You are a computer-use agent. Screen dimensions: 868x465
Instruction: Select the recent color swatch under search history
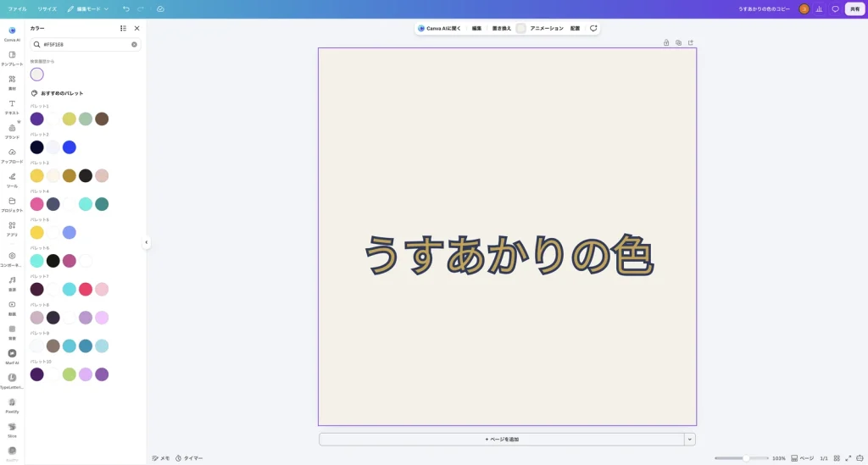[36, 74]
